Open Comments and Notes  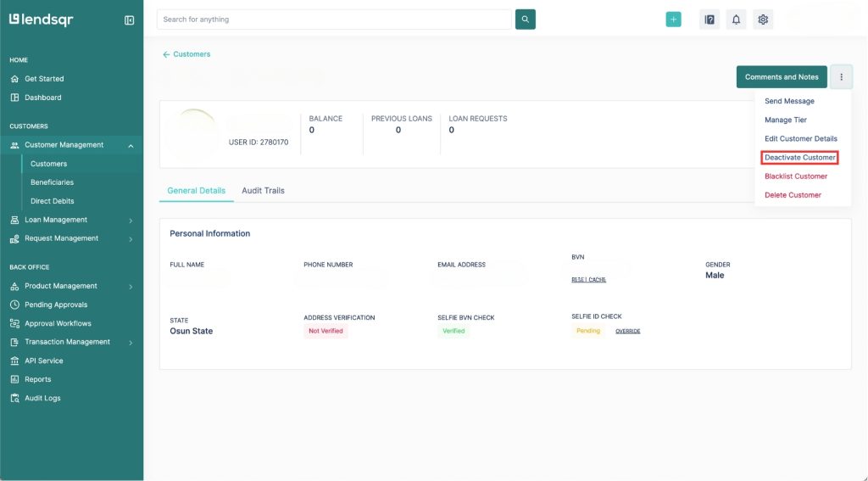[x=782, y=77]
